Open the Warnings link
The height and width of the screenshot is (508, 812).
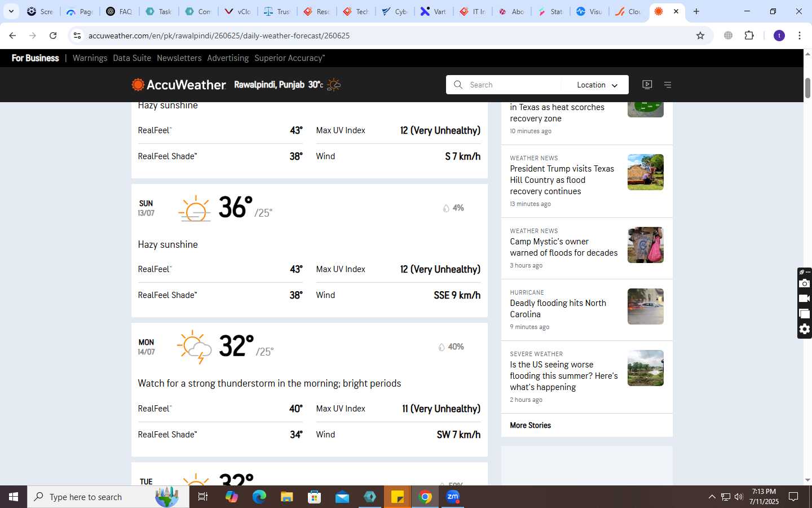point(90,58)
